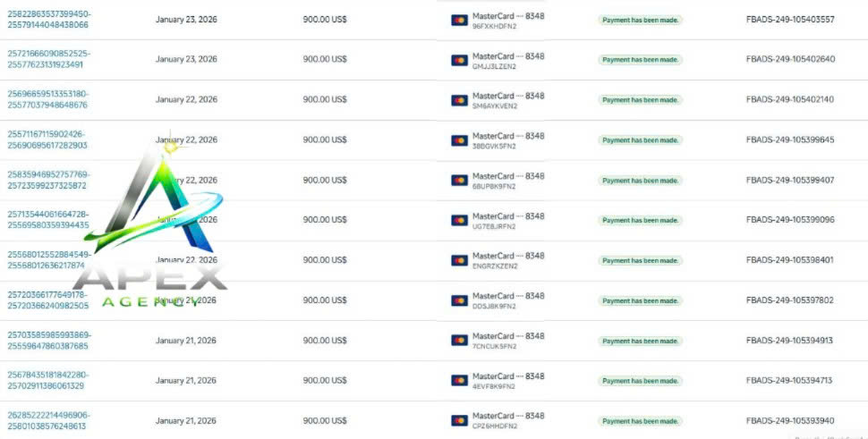Click MasterCard icon for reference GMJJ3LZEN2
The width and height of the screenshot is (868, 439).
(459, 60)
